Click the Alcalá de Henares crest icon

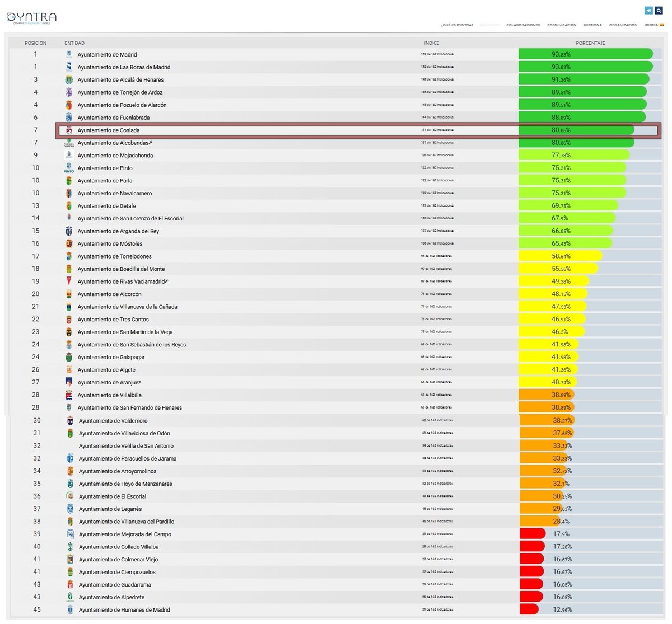(x=69, y=79)
